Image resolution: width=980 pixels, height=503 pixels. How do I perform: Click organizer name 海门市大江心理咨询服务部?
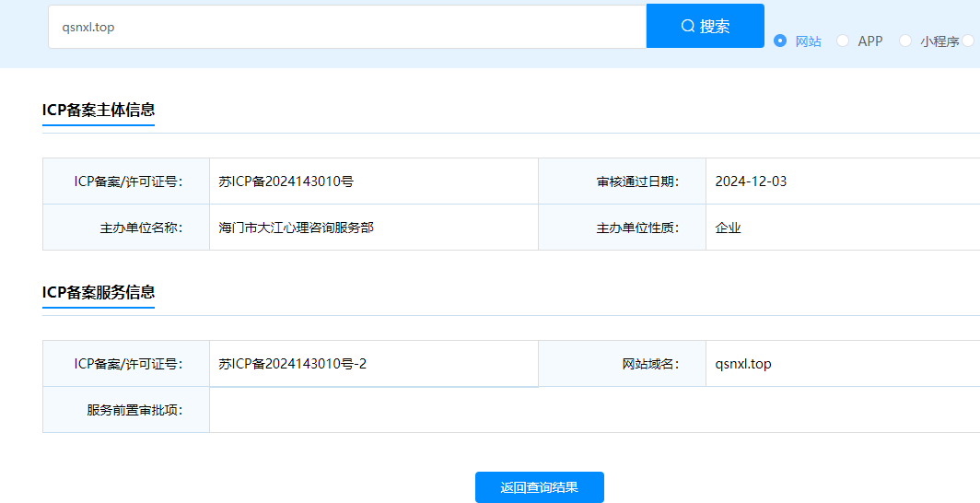pyautogui.click(x=297, y=228)
